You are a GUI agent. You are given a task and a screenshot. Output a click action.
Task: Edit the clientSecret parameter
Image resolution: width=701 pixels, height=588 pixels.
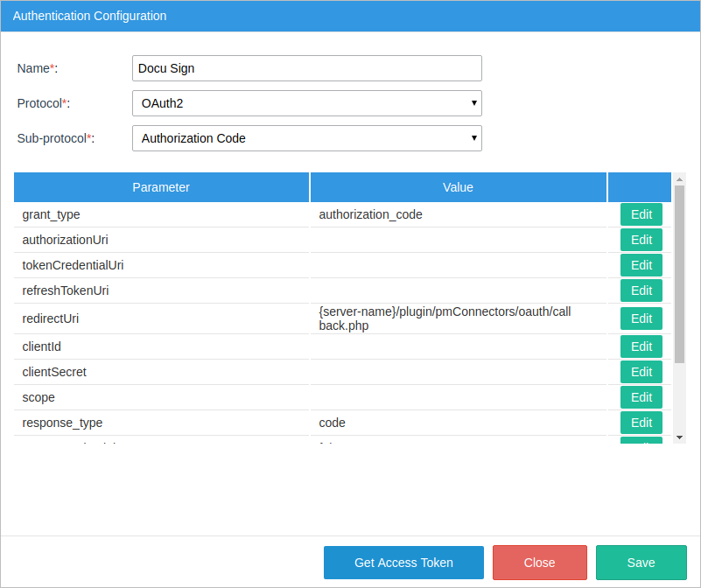point(641,372)
